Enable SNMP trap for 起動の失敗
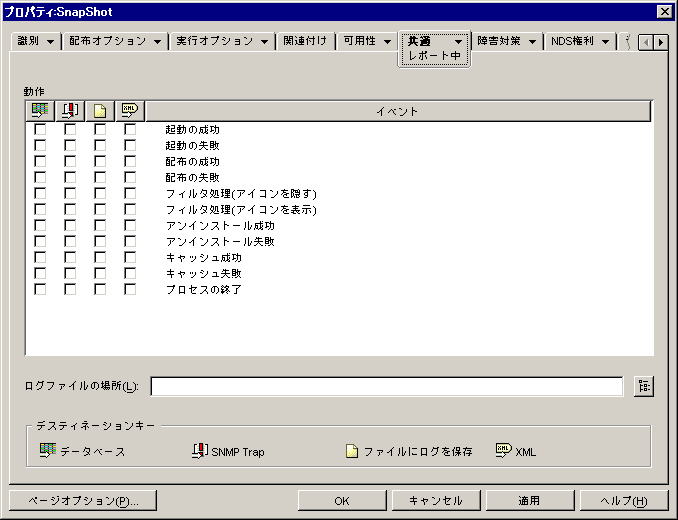Image resolution: width=678 pixels, height=520 pixels. [70, 145]
